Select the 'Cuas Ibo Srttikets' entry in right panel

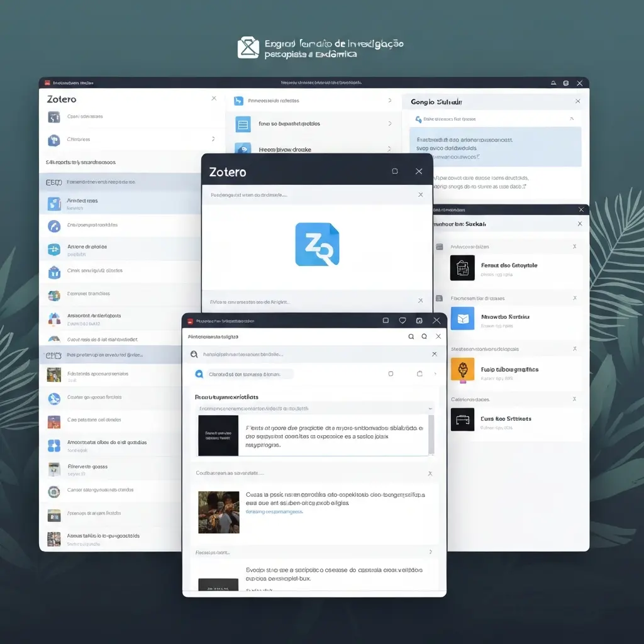coord(506,419)
